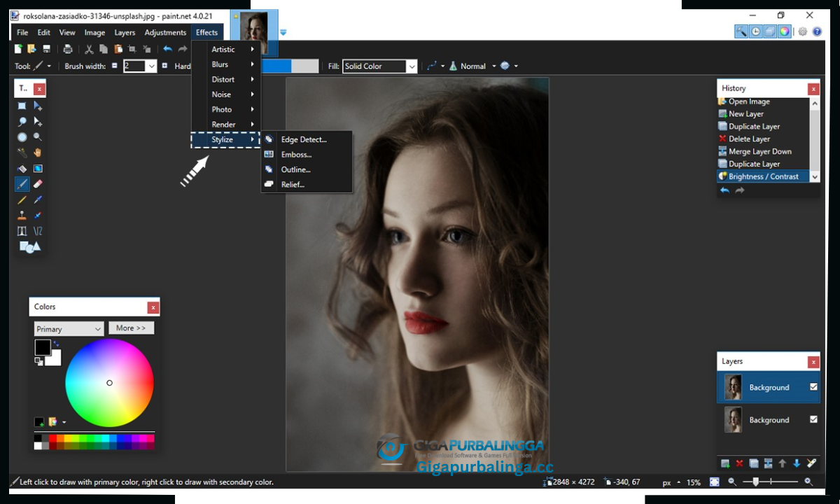The height and width of the screenshot is (504, 840).
Task: Click the New file toolbar icon
Action: [18, 49]
